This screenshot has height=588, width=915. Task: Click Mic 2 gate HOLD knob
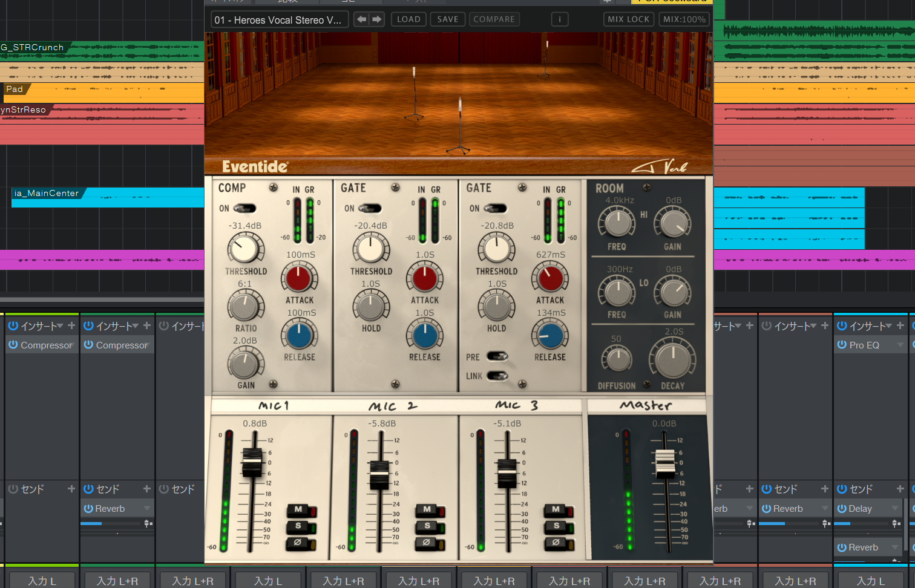tap(371, 306)
